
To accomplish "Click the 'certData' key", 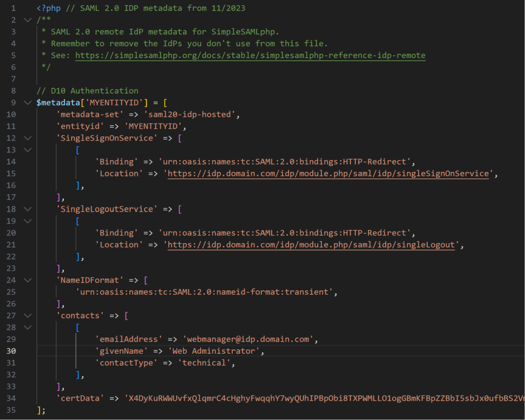I will coord(80,398).
